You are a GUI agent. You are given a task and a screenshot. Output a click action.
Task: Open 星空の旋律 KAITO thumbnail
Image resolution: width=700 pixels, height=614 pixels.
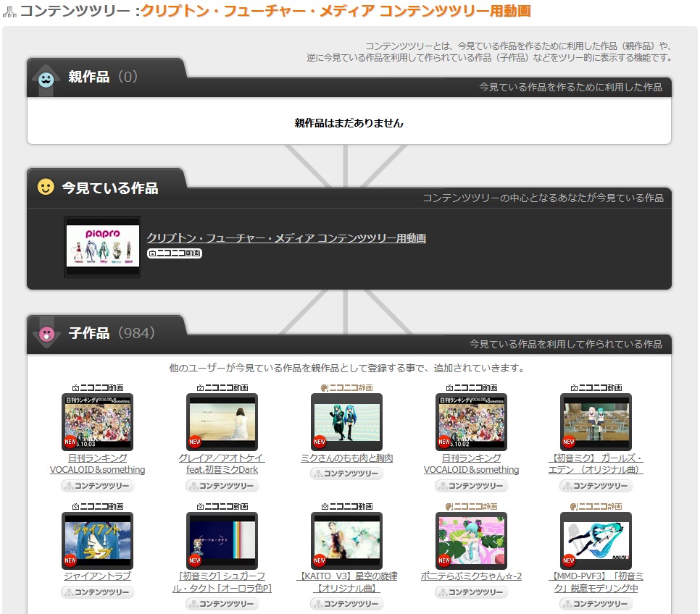point(346,540)
